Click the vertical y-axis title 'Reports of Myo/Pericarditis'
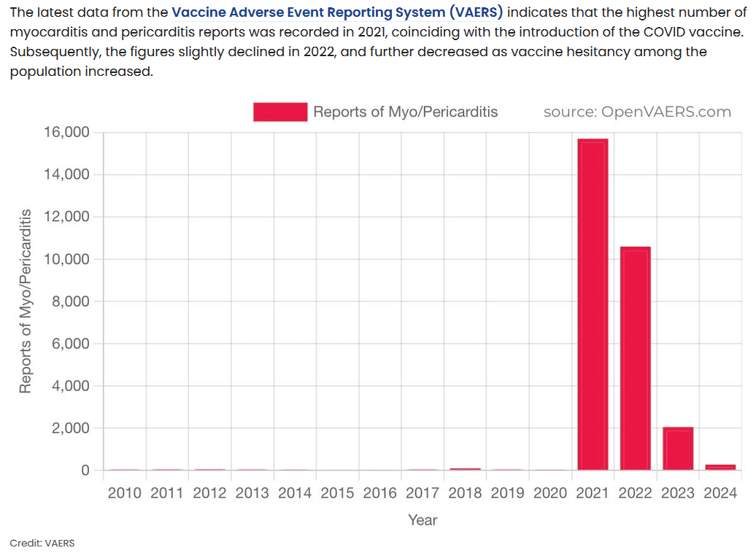Viewport: 756px width, 556px height. pyautogui.click(x=26, y=301)
